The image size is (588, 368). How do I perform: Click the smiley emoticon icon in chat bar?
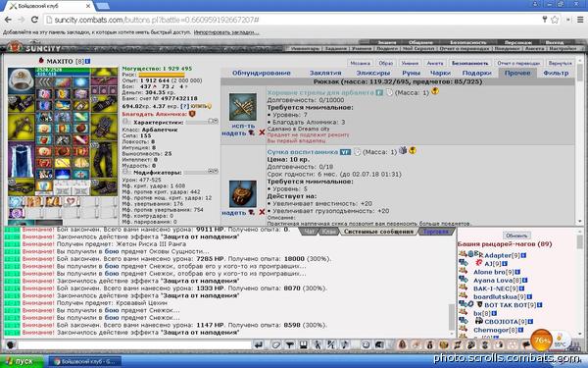(366, 344)
